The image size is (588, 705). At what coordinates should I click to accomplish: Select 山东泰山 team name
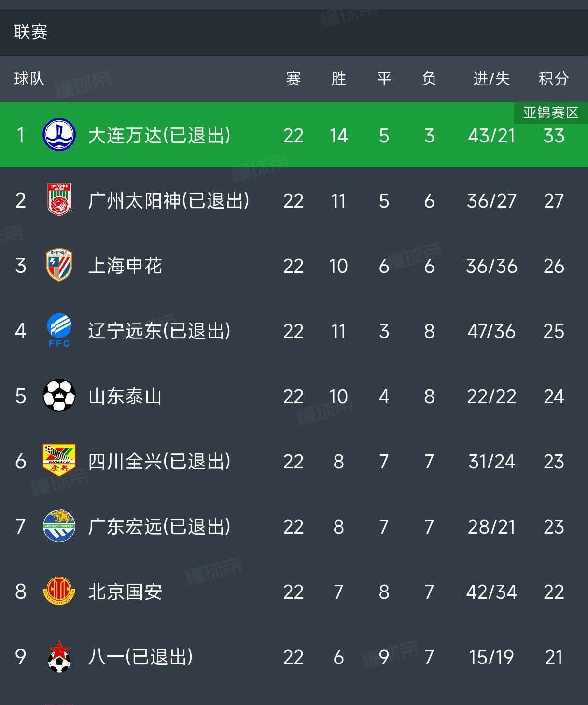point(125,396)
